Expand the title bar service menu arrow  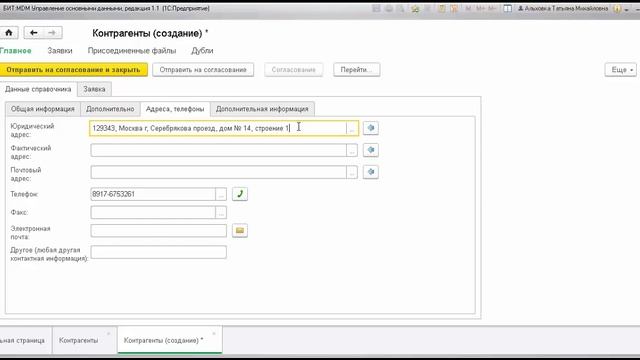coord(627,9)
